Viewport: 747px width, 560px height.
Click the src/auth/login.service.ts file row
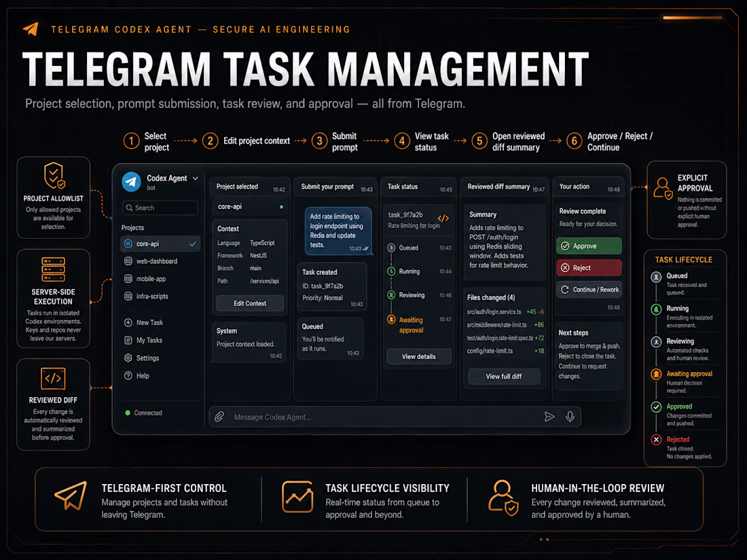coord(505,312)
